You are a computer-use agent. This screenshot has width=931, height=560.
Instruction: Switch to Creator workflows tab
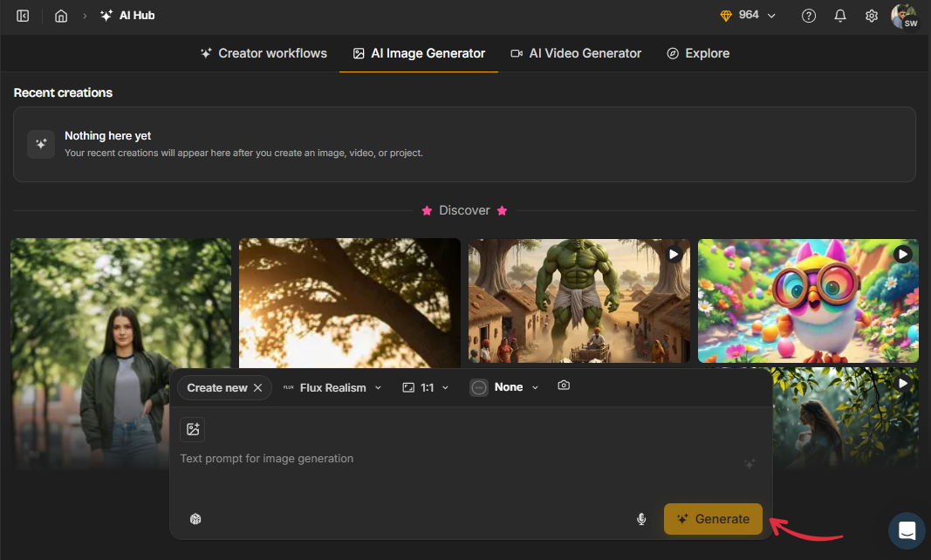pyautogui.click(x=264, y=53)
